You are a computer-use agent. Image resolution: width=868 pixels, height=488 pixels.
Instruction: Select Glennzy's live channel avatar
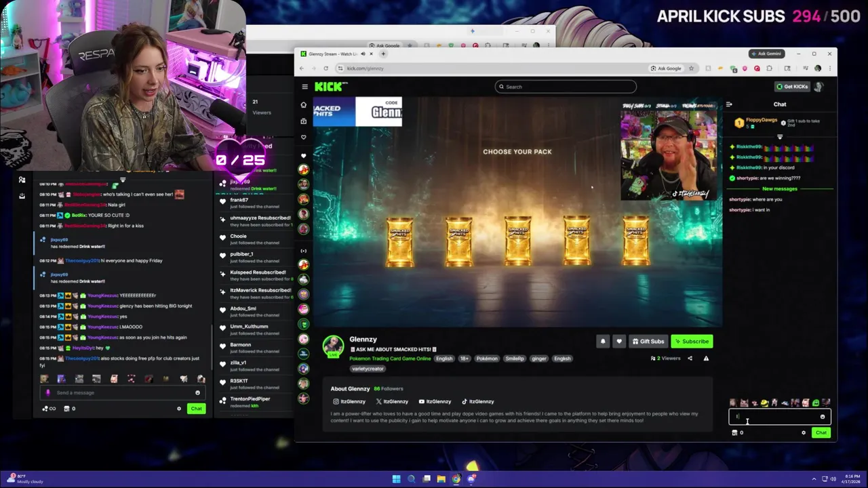point(333,346)
